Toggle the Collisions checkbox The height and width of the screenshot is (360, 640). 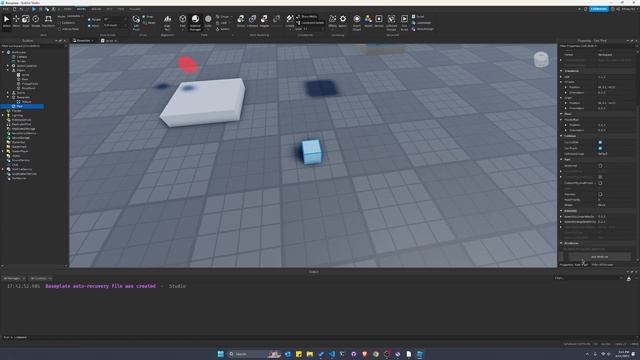click(60, 23)
